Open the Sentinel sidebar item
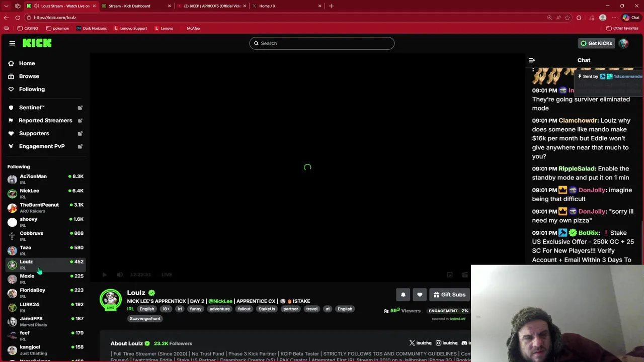 coord(32,108)
